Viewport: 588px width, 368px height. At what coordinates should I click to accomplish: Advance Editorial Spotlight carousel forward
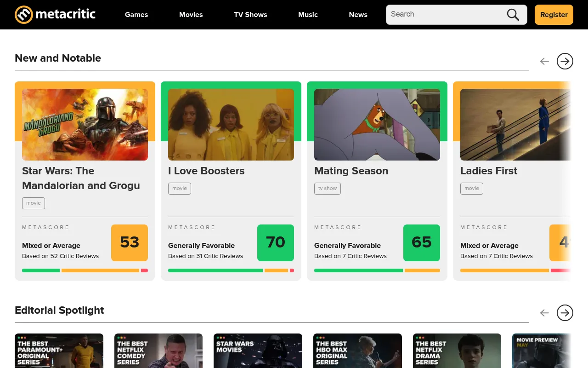point(565,313)
